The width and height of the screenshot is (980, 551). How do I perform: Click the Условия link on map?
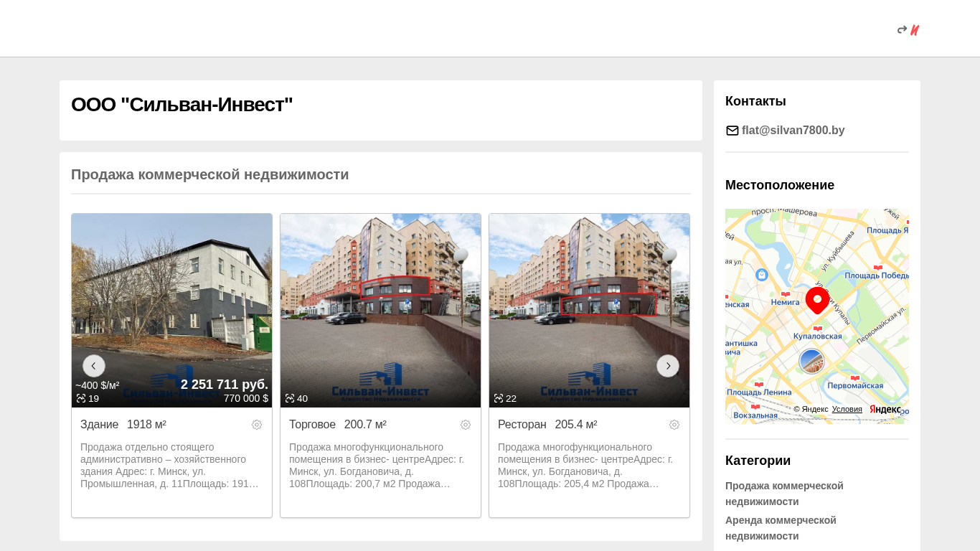pyautogui.click(x=847, y=409)
